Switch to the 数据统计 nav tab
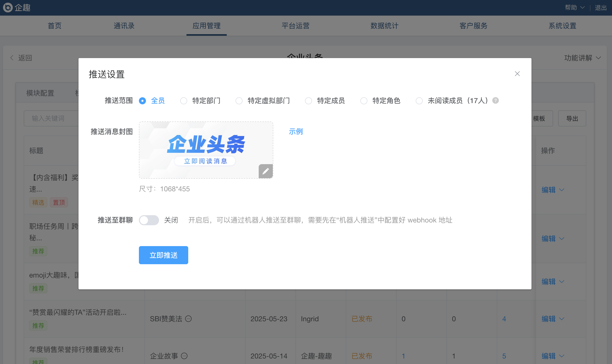 tap(384, 26)
